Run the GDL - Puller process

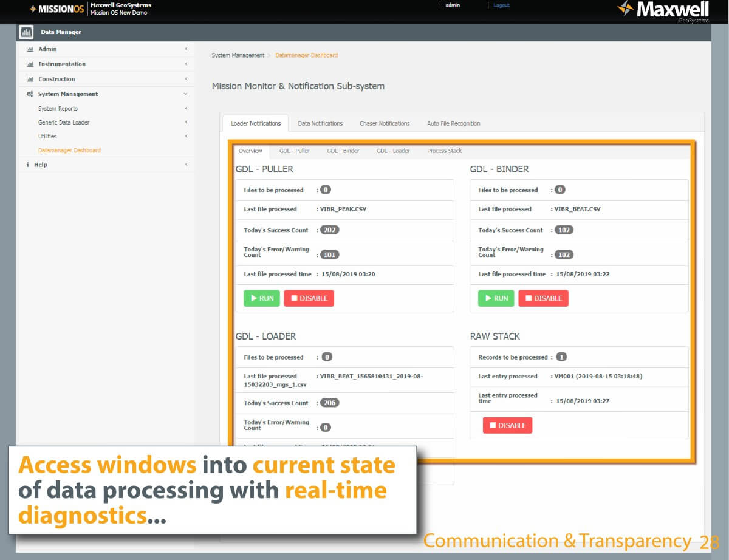[x=262, y=298]
